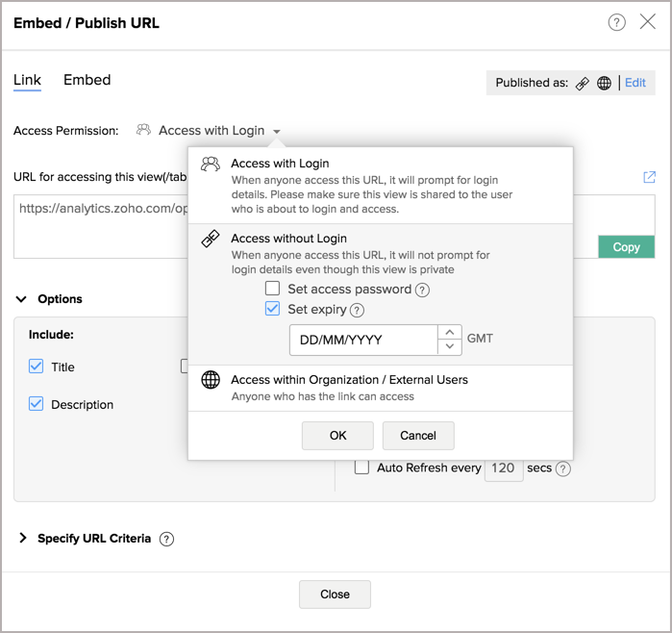This screenshot has width=672, height=633.
Task: Uncheck the Set expiry checkbox
Action: [x=273, y=309]
